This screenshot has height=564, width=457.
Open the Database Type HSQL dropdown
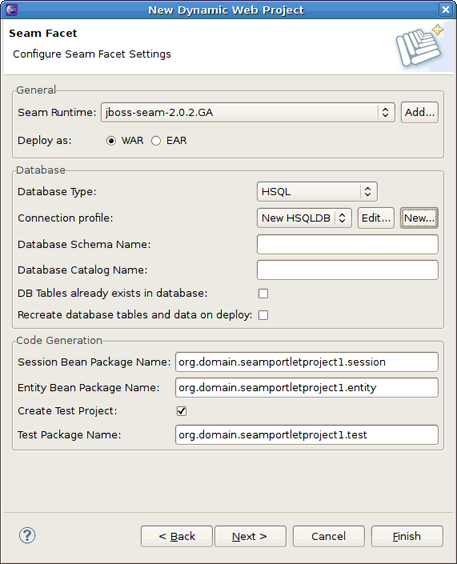pyautogui.click(x=317, y=191)
